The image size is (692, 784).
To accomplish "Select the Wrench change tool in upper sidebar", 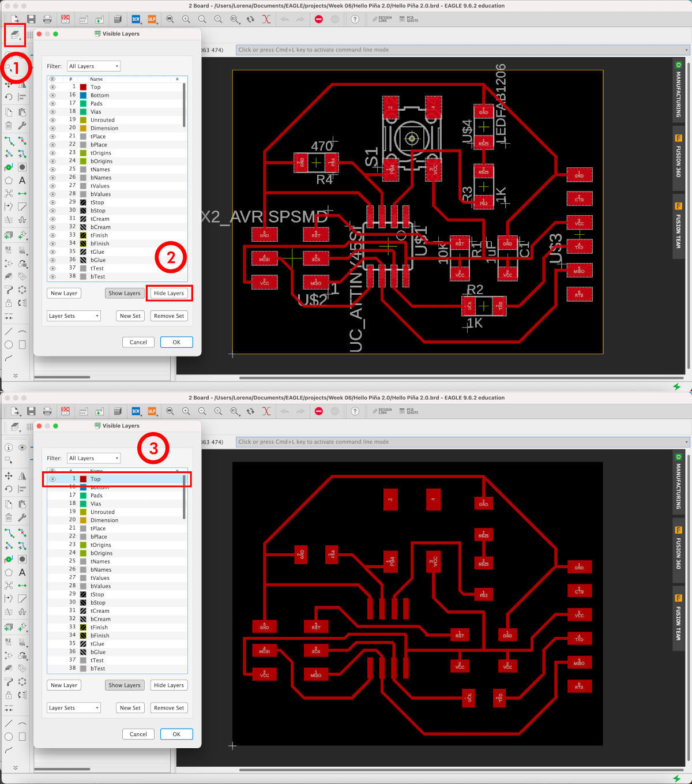I will (22, 125).
